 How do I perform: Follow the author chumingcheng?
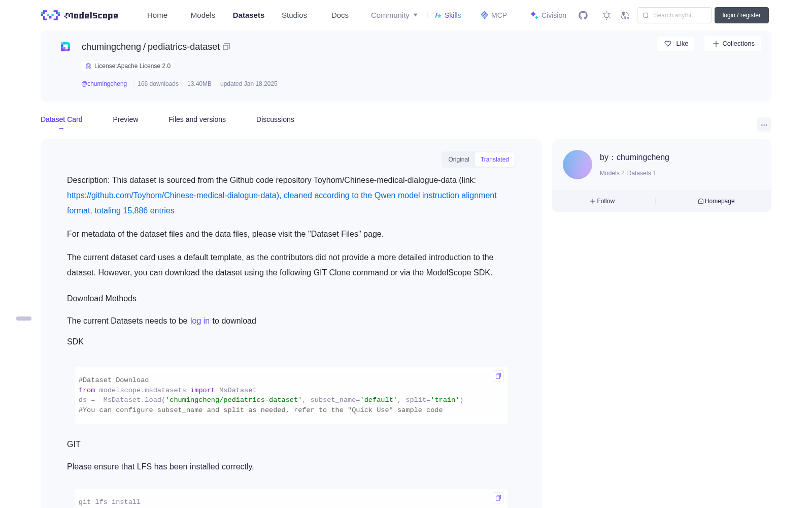click(x=602, y=201)
